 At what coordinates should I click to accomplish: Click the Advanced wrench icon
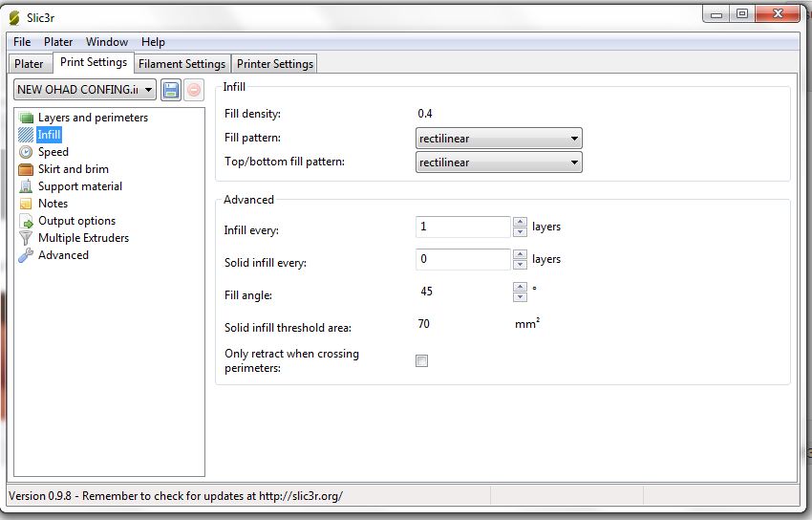coord(26,255)
